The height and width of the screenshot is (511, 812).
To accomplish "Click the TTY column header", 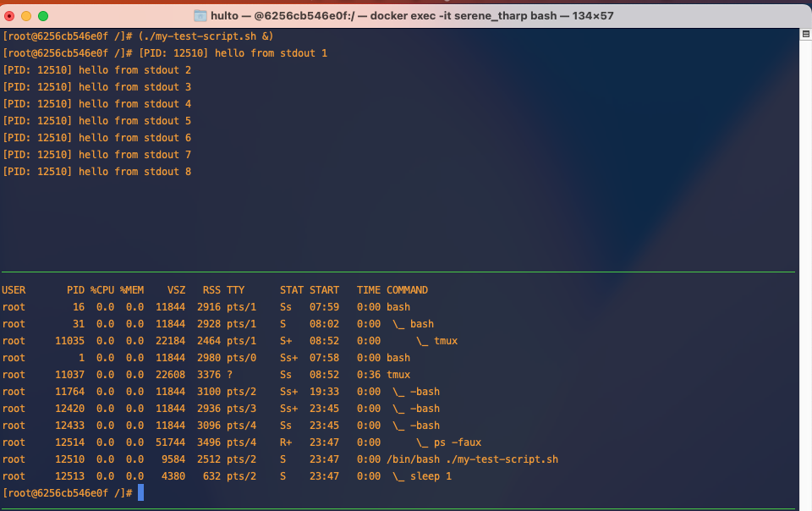I will [x=236, y=290].
